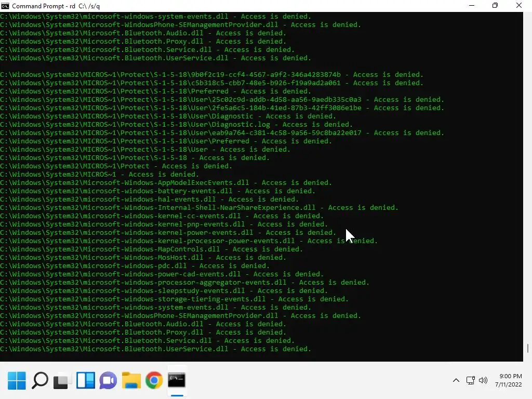Viewport: 532px width, 399px height.
Task: Show hidden system tray icons
Action: (456, 380)
